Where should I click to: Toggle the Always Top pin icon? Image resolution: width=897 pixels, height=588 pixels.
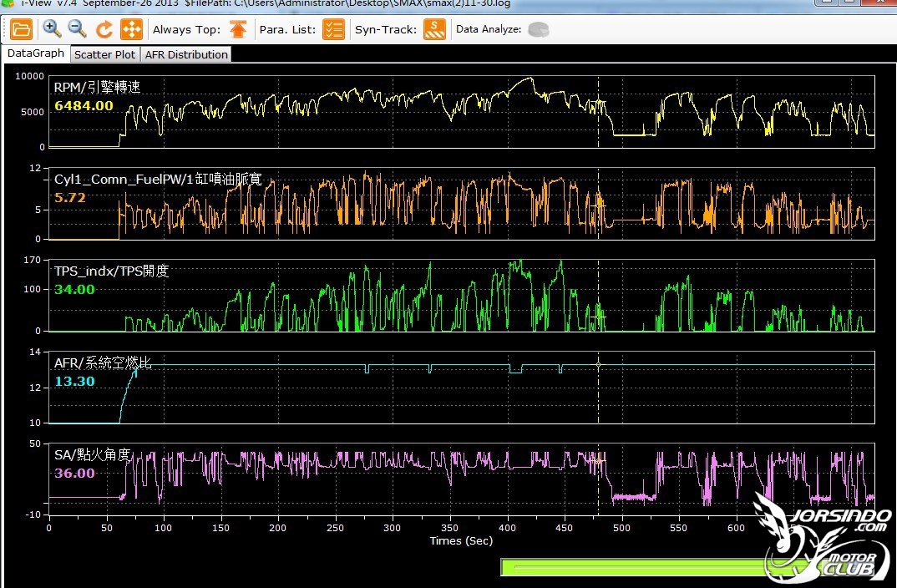238,29
